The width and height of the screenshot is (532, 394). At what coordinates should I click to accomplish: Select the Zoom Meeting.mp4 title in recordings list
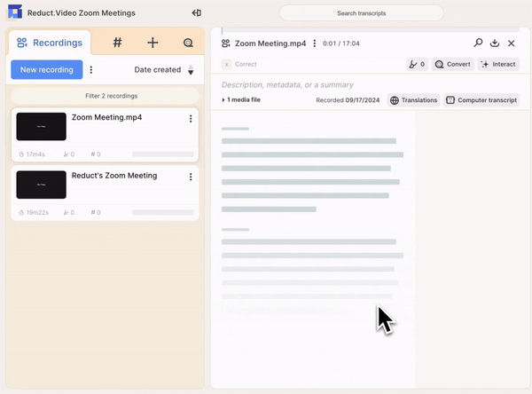[x=106, y=117]
